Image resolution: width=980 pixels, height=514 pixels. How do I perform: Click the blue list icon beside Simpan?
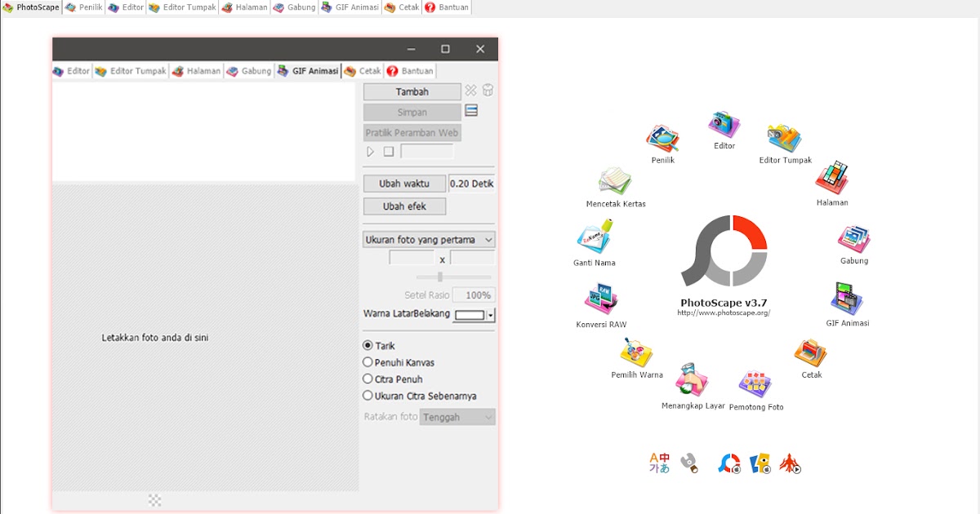tap(471, 111)
